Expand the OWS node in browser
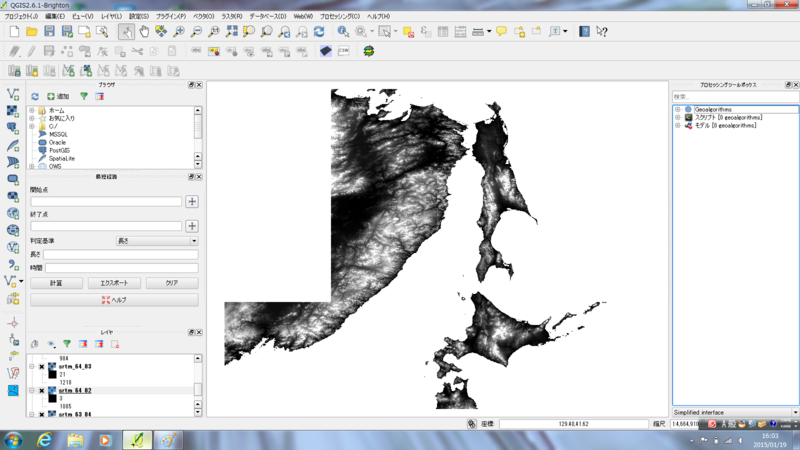Screen dimensions: 800x450 tap(32, 166)
